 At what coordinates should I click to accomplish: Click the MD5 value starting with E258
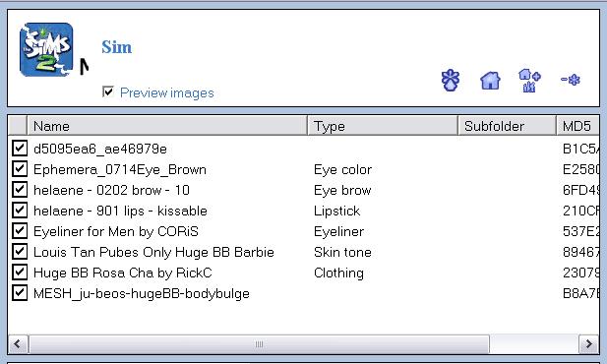[580, 169]
